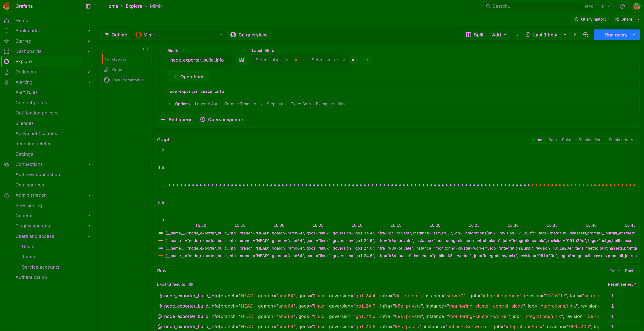The width and height of the screenshot is (644, 331).
Task: Open the Last 1 hour time range dropdown
Action: tap(546, 35)
